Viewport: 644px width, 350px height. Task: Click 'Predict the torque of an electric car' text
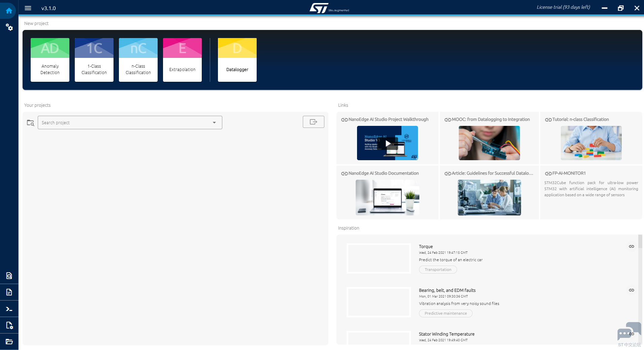click(x=451, y=260)
